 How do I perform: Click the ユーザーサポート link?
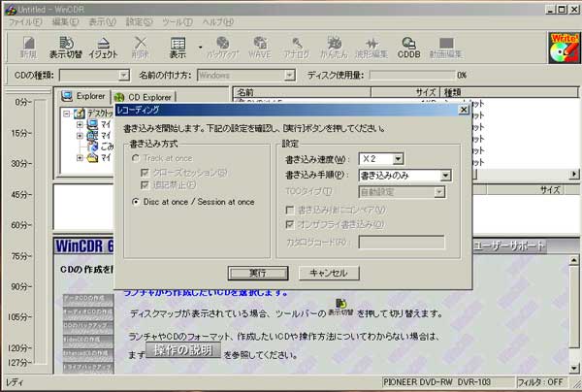point(509,246)
